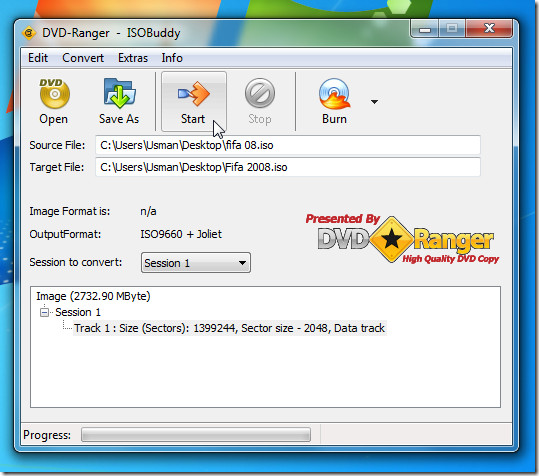Click the Source File path field
This screenshot has width=539, height=476.
287,145
